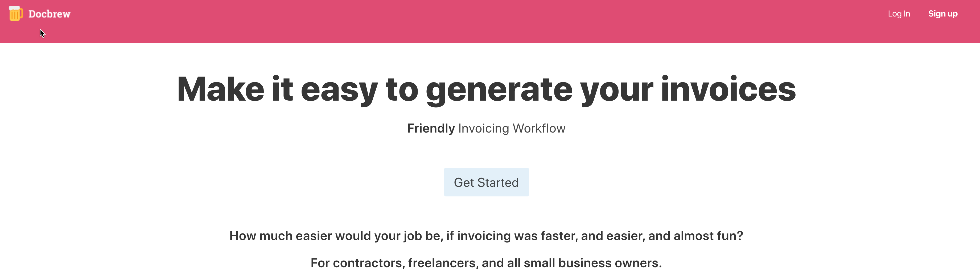This screenshot has height=280, width=980.
Task: Click the "Workflow" word in the subtitle
Action: coord(539,129)
